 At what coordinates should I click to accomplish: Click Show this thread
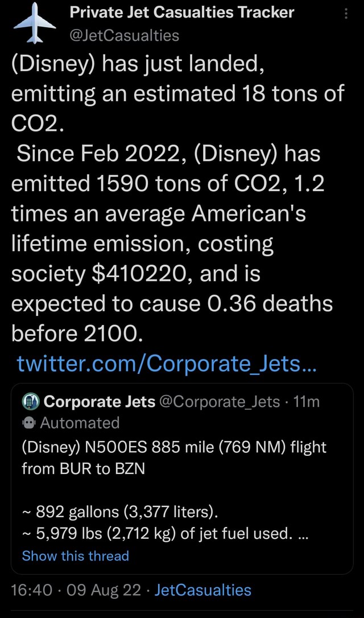(76, 557)
